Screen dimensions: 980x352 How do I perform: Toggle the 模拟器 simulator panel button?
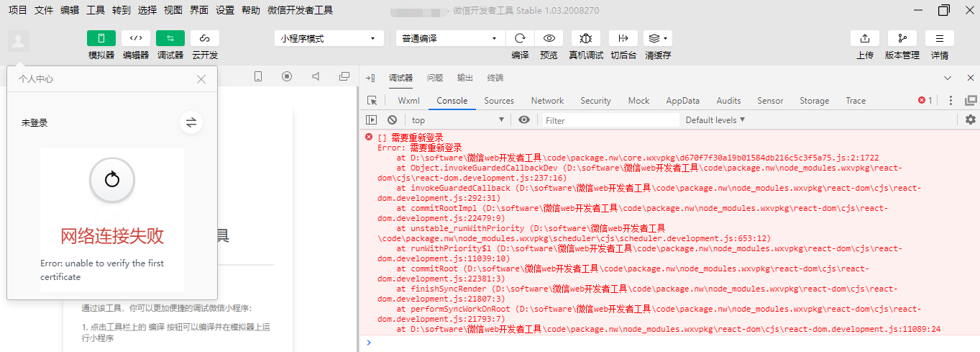click(101, 38)
